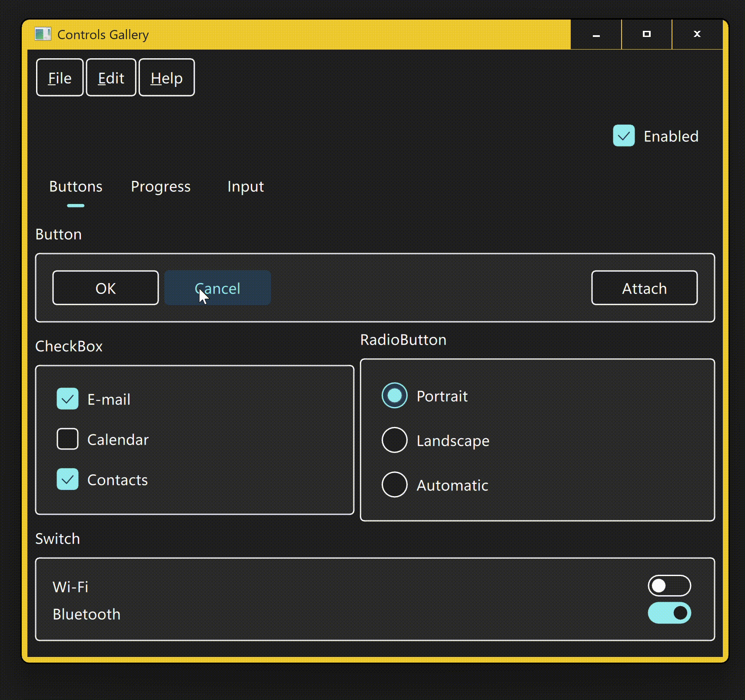The image size is (745, 700).
Task: Enable the Calendar checkbox
Action: [67, 439]
